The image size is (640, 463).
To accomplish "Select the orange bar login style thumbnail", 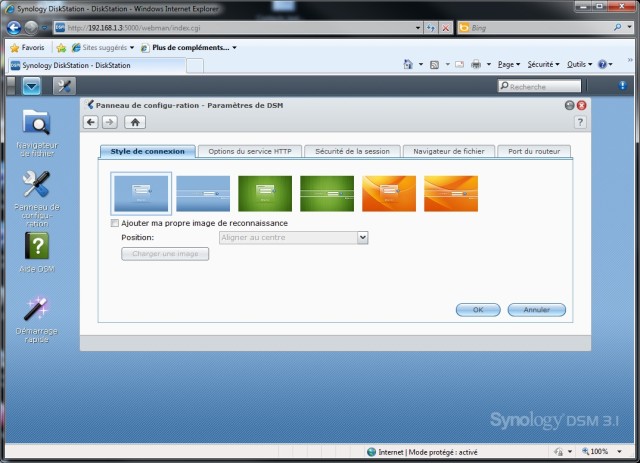I will (x=451, y=194).
